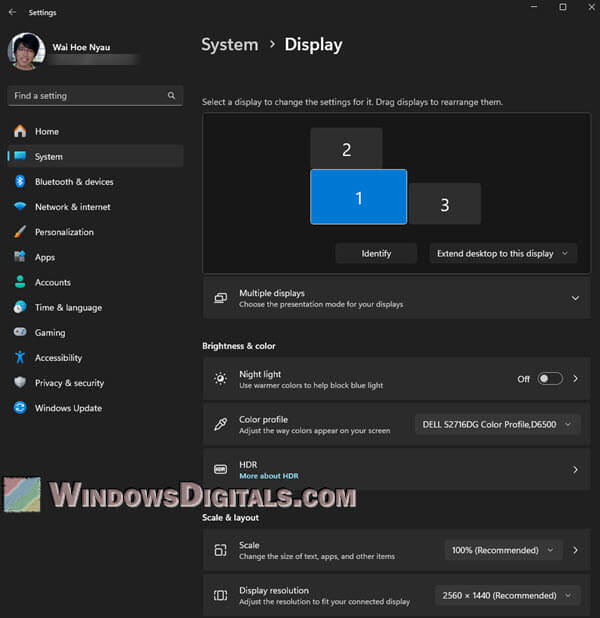
Task: Open Accessibility settings
Action: coord(95,357)
